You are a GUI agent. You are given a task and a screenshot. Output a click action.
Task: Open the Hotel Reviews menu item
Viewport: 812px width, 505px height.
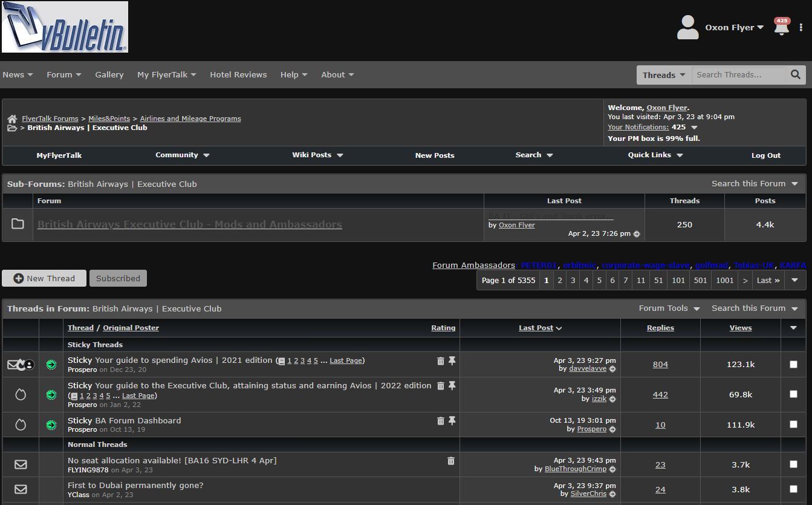point(238,74)
